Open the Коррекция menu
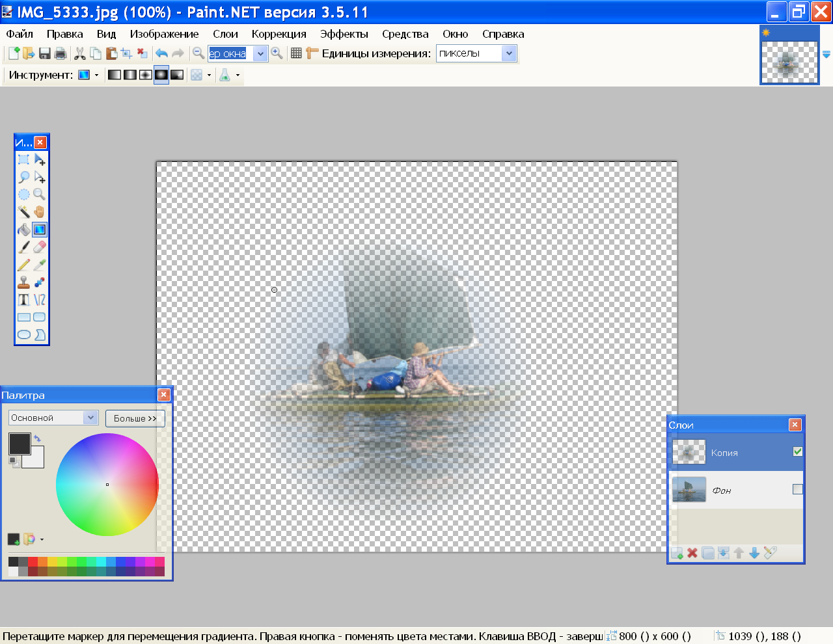Viewport: 833px width, 644px height. (279, 34)
